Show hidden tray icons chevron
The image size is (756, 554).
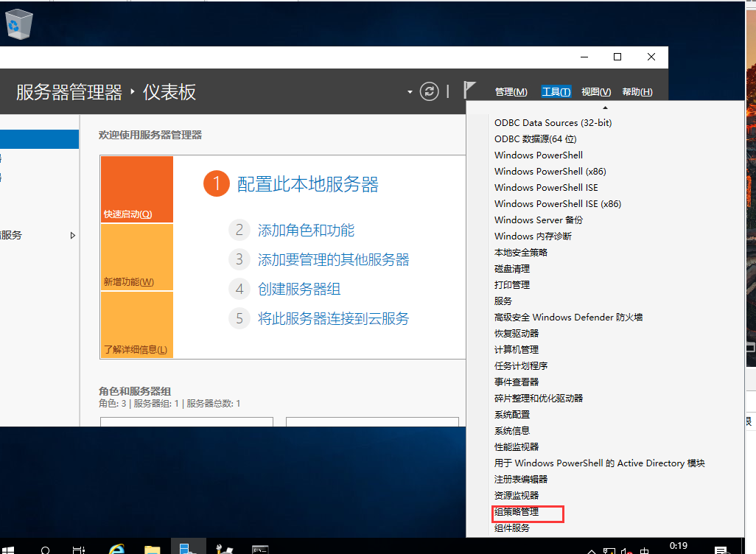pos(592,550)
